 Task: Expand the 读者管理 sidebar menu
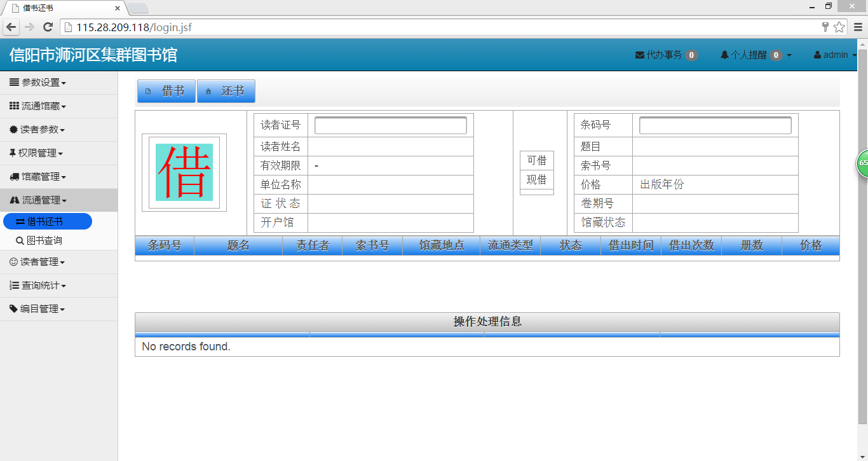pyautogui.click(x=38, y=262)
